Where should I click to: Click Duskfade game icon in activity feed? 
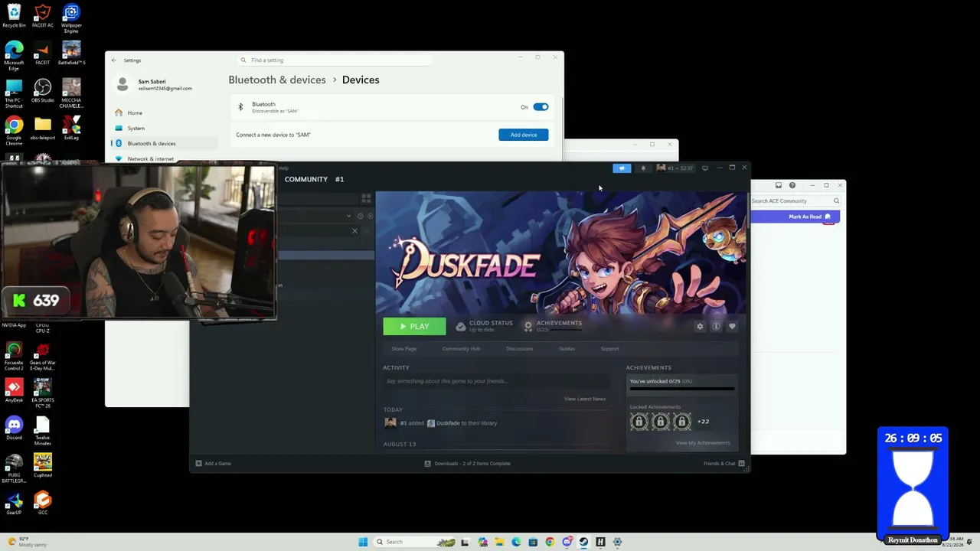coord(431,423)
